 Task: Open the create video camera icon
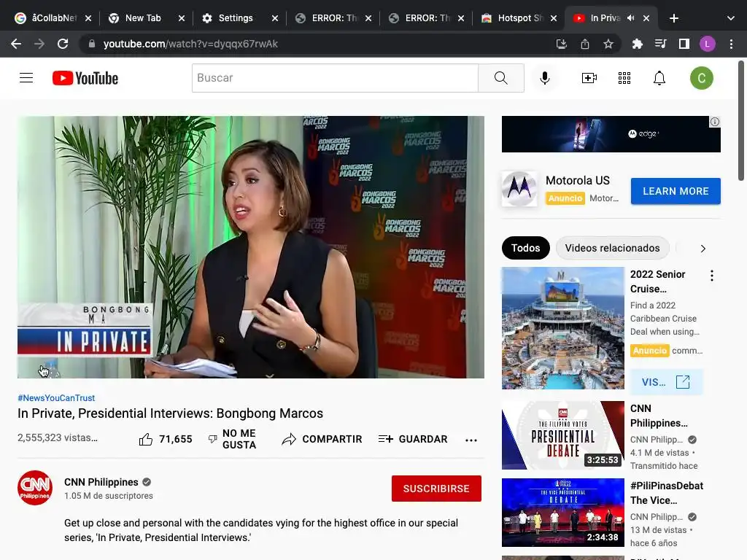click(x=589, y=77)
